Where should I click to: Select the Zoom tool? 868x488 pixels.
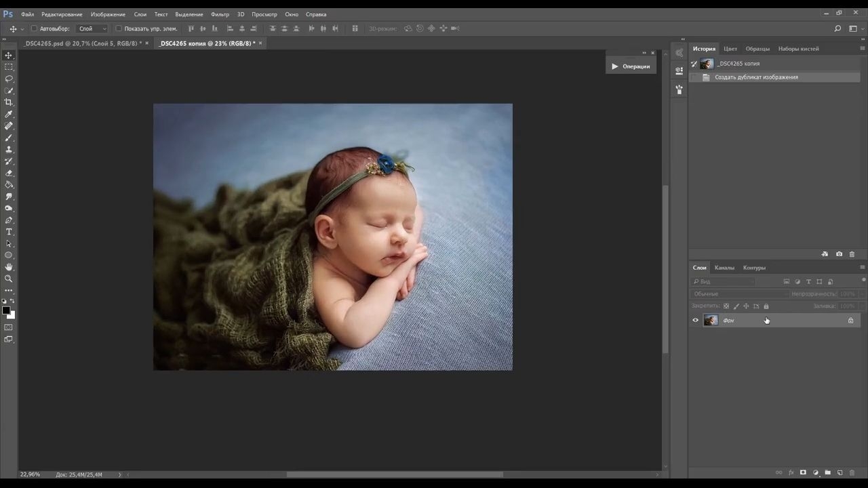9,279
